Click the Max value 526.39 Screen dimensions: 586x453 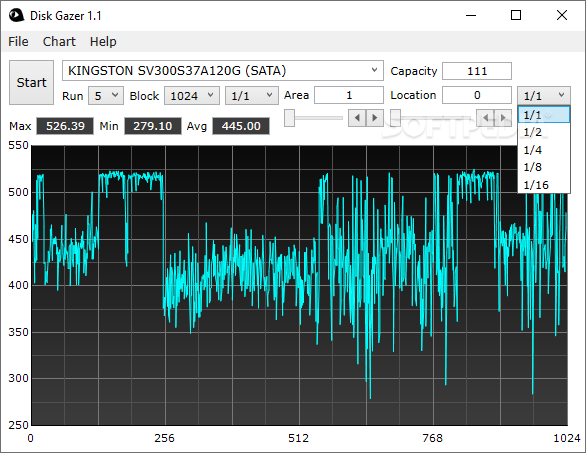coord(65,126)
